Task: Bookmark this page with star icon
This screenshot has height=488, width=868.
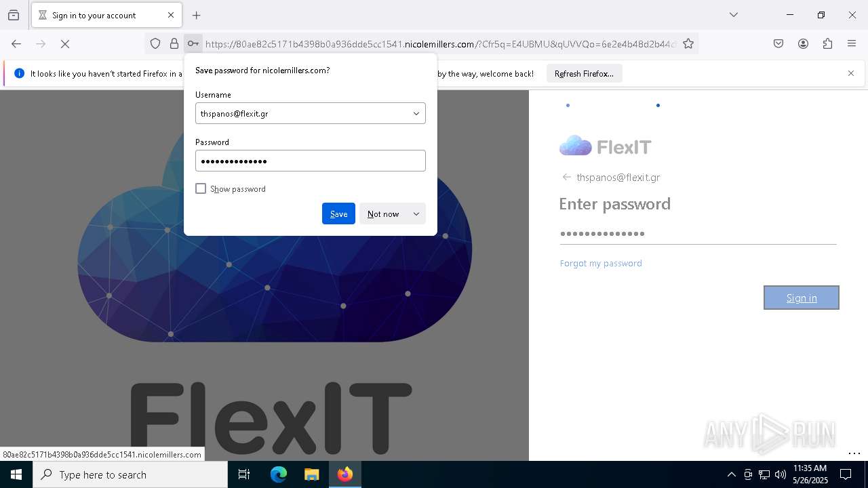Action: (x=688, y=43)
